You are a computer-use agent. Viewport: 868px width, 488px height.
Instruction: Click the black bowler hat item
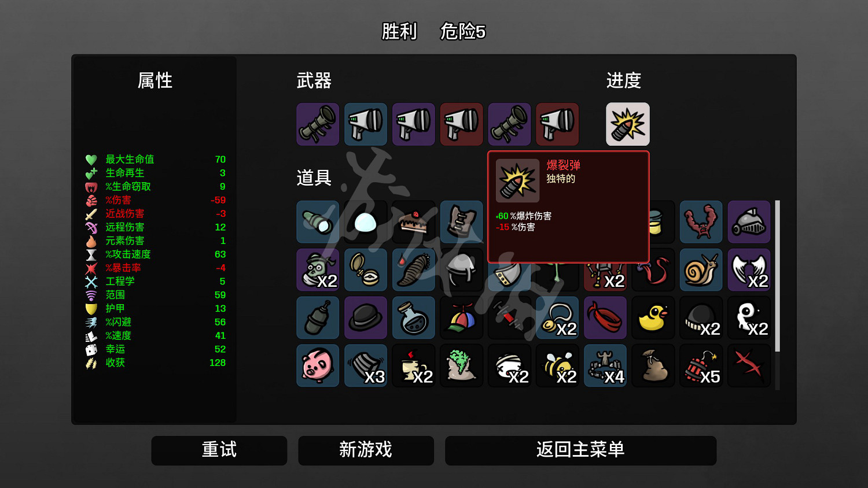click(x=366, y=317)
